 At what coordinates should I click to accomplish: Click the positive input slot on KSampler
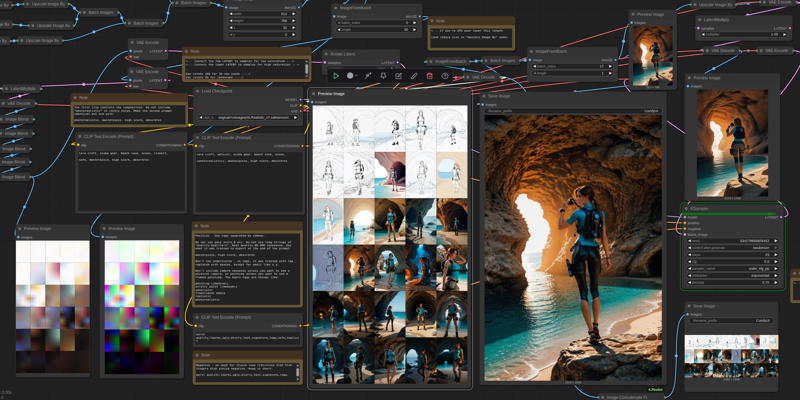pyautogui.click(x=684, y=223)
